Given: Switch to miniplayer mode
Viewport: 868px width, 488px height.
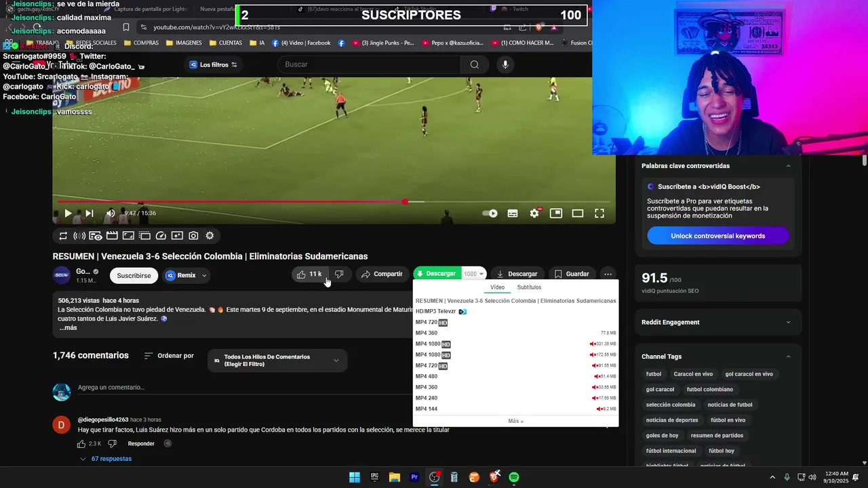Looking at the screenshot, I should tap(556, 213).
